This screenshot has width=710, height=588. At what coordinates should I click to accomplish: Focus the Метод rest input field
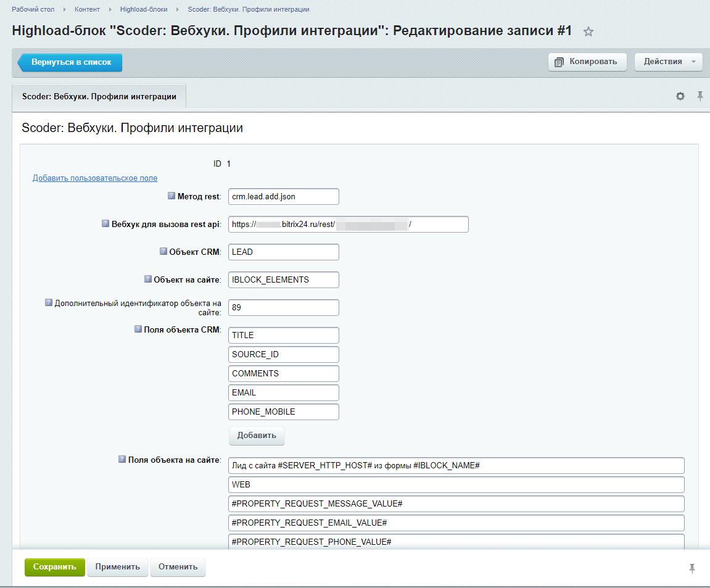click(x=284, y=196)
